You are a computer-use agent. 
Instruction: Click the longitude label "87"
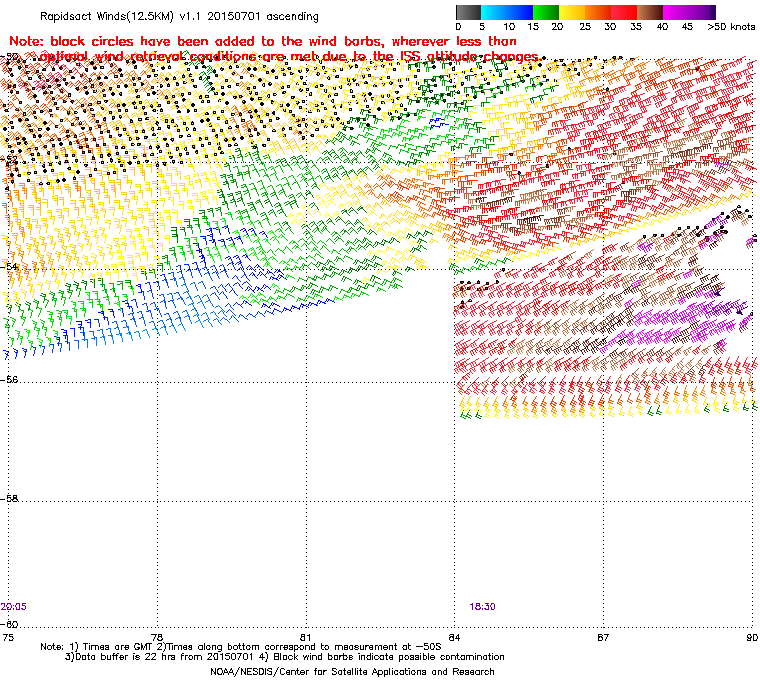[x=603, y=637]
